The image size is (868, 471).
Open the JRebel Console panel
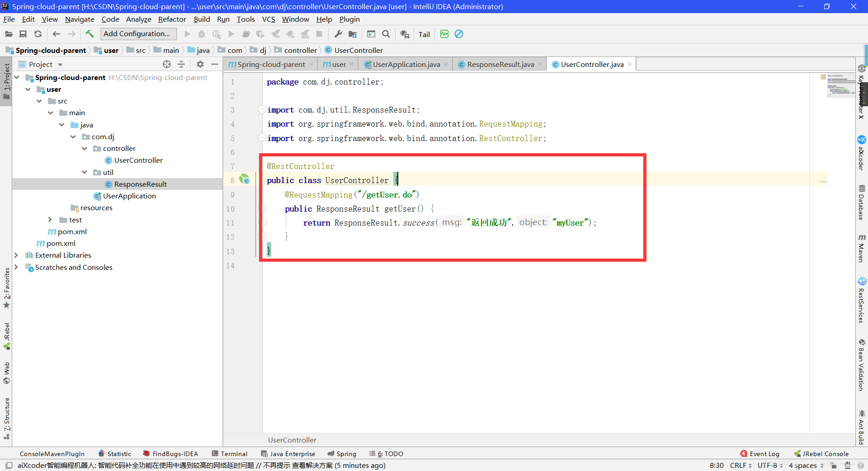coord(821,454)
